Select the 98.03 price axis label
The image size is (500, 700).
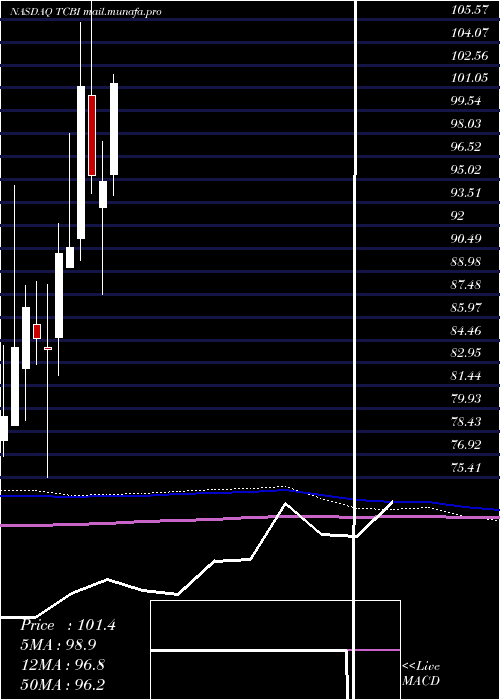(x=466, y=124)
